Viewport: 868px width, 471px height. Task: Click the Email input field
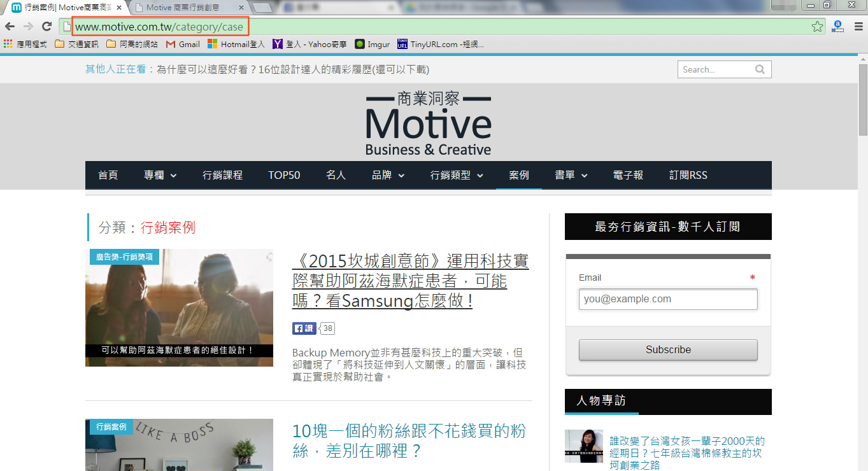668,299
